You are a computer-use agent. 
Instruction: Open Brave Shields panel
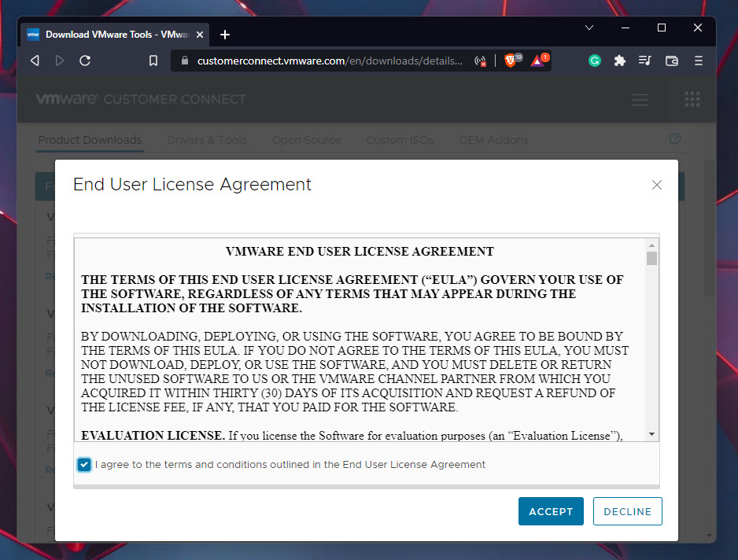pyautogui.click(x=512, y=61)
